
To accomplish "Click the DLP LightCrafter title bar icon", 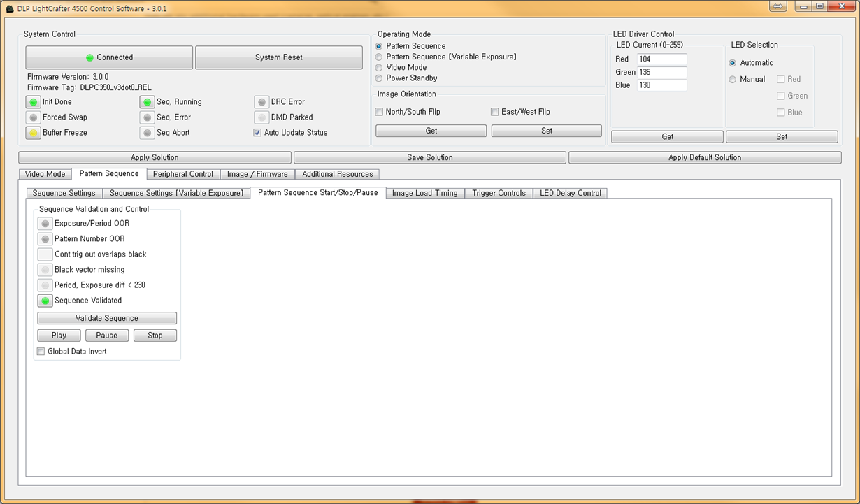I will pos(10,9).
